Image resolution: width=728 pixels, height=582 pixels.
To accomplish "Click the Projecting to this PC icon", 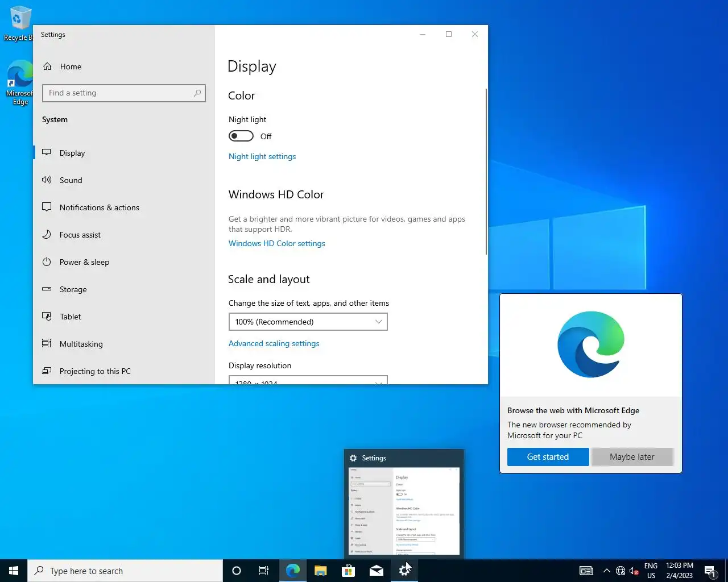I will click(47, 371).
